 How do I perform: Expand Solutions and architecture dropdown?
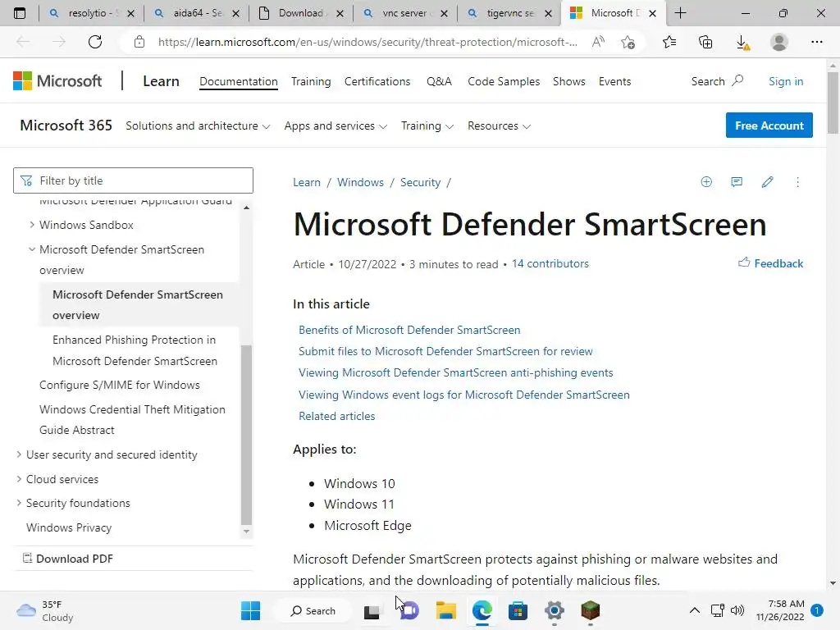tap(198, 126)
